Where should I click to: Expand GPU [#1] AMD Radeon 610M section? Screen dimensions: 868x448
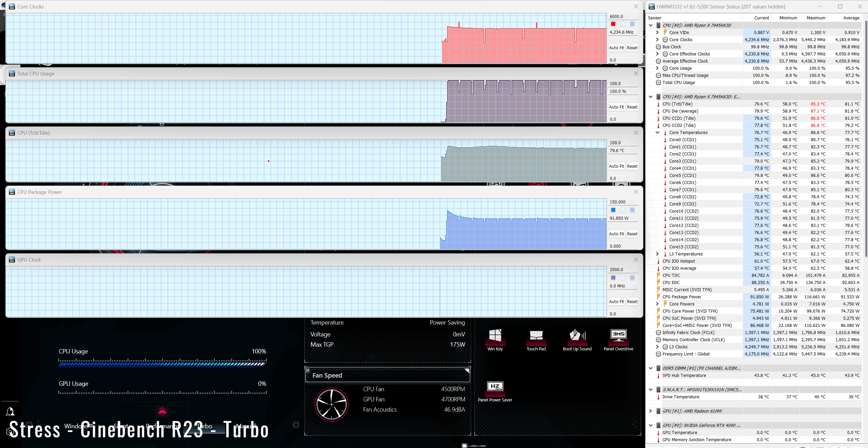(x=651, y=411)
